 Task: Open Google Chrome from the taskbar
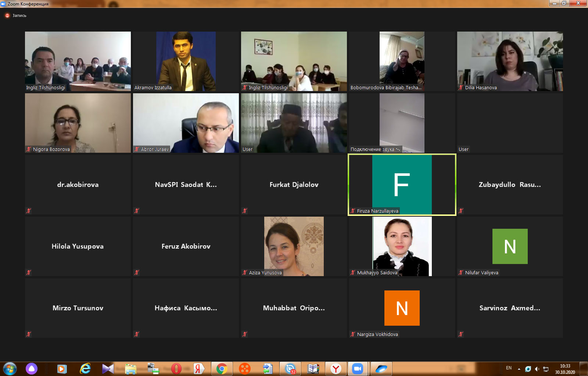click(x=222, y=368)
